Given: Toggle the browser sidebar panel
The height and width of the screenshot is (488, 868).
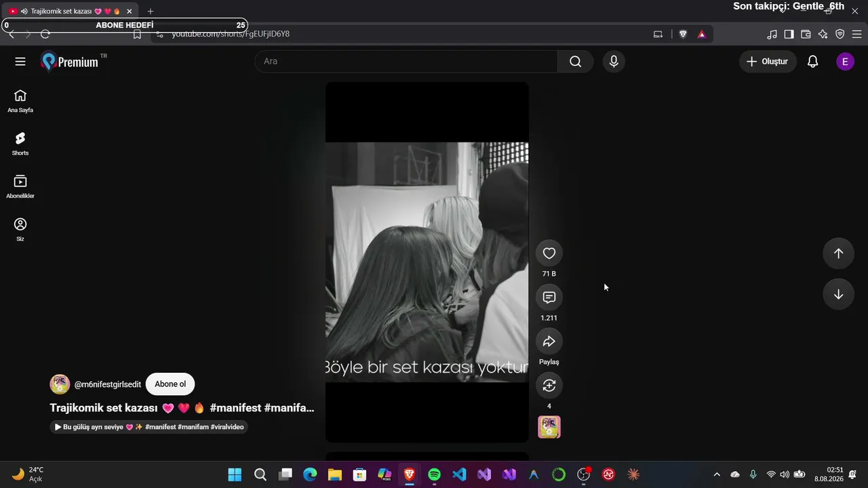Looking at the screenshot, I should click(x=789, y=34).
